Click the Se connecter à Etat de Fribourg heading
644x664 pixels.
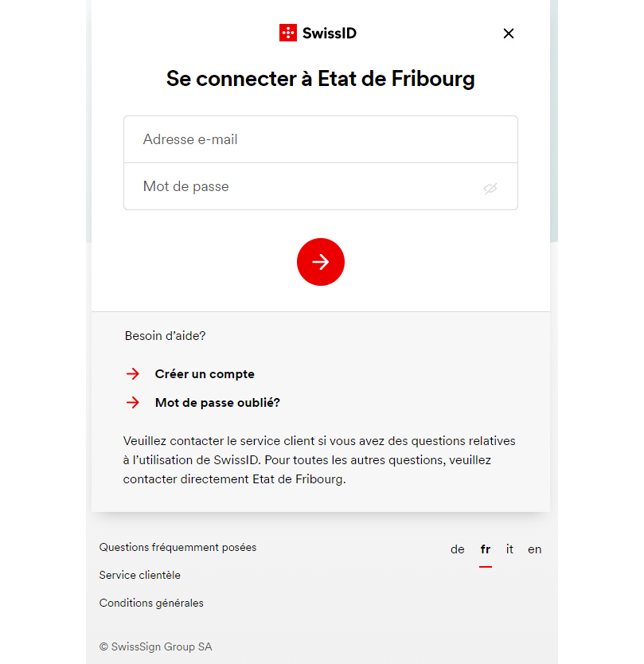coord(320,79)
